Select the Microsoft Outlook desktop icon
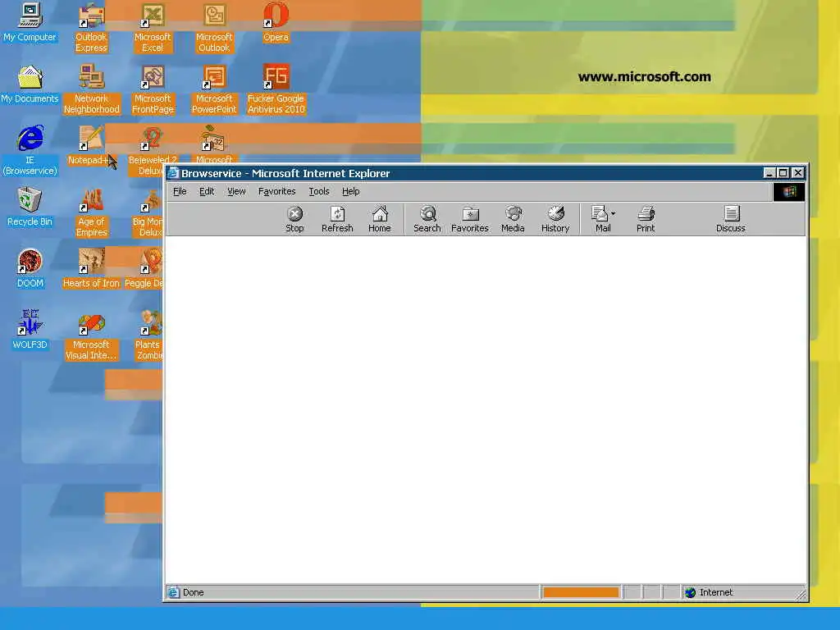The height and width of the screenshot is (630, 840). pyautogui.click(x=214, y=27)
